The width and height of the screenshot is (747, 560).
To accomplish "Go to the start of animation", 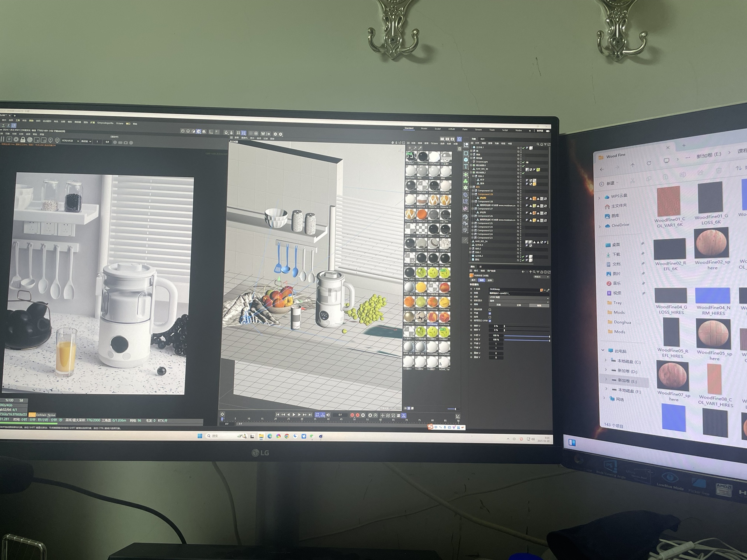I will (277, 415).
